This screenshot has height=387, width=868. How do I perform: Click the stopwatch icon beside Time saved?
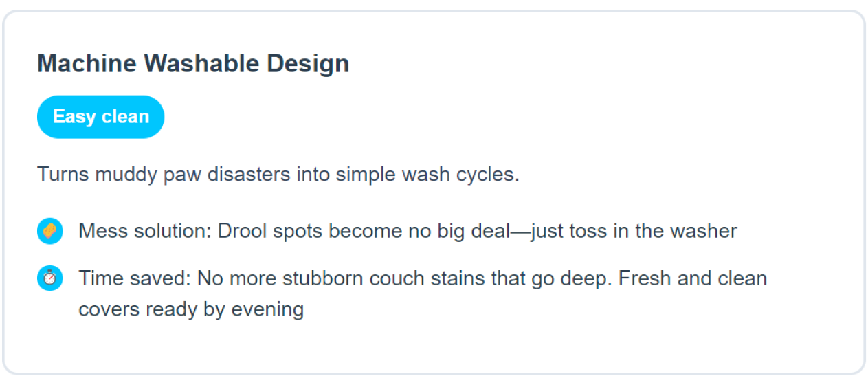point(50,278)
